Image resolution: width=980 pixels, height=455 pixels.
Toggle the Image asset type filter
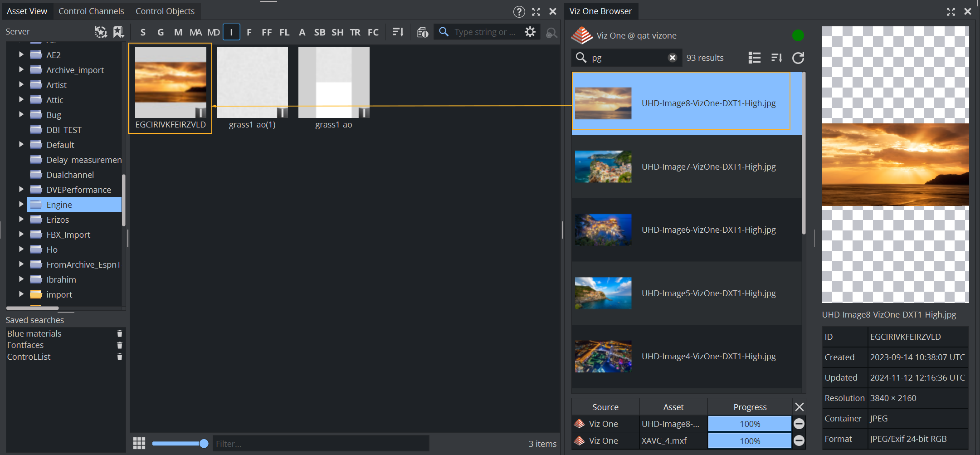[231, 32]
